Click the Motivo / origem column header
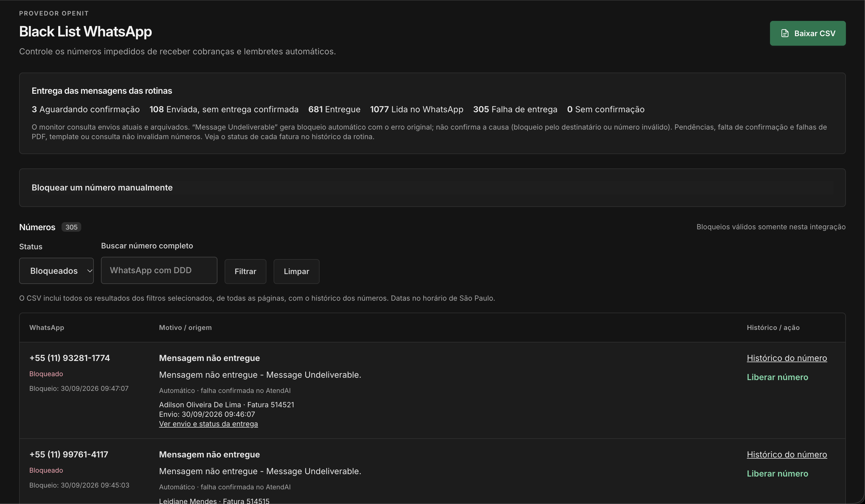 [x=185, y=328]
